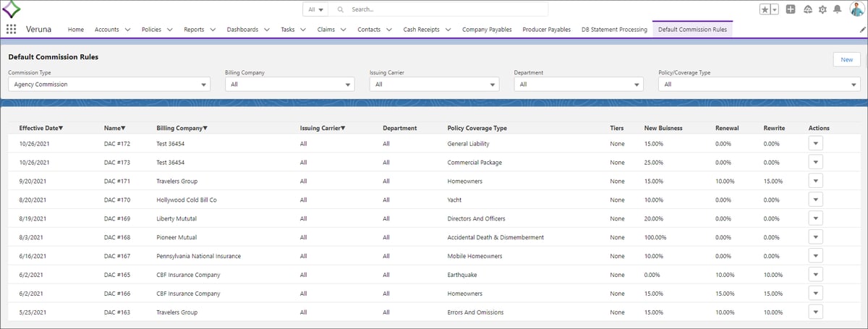The width and height of the screenshot is (868, 329).
Task: Open the Contacts tab
Action: 369,30
